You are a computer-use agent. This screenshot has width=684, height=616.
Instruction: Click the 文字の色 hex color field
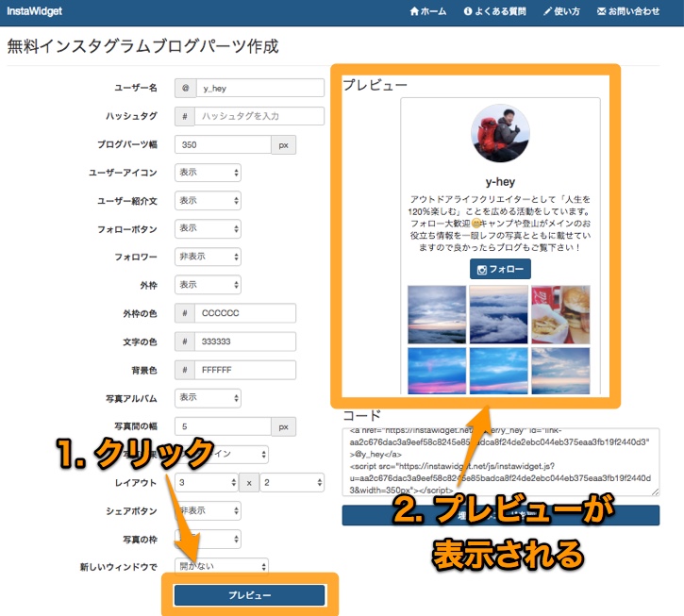point(245,341)
